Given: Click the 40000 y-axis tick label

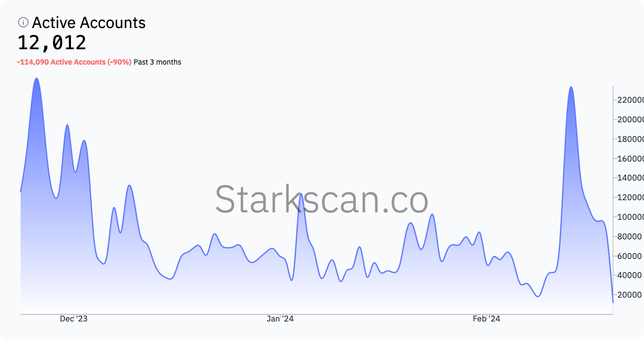Looking at the screenshot, I should click(x=630, y=275).
